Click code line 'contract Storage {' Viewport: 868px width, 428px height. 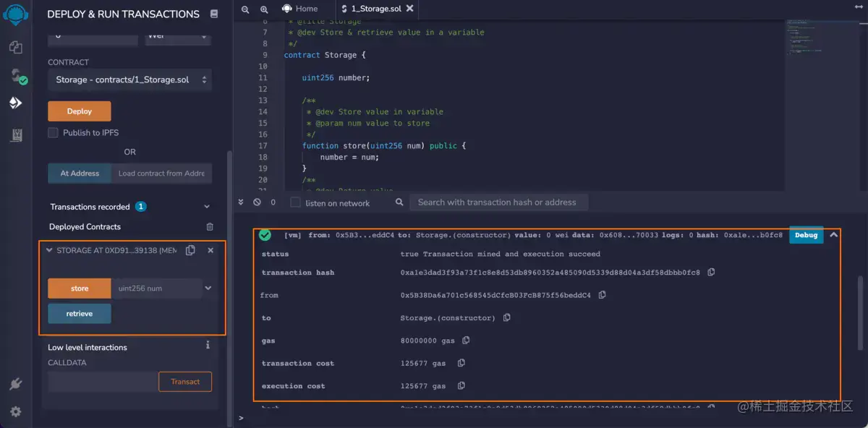[325, 55]
